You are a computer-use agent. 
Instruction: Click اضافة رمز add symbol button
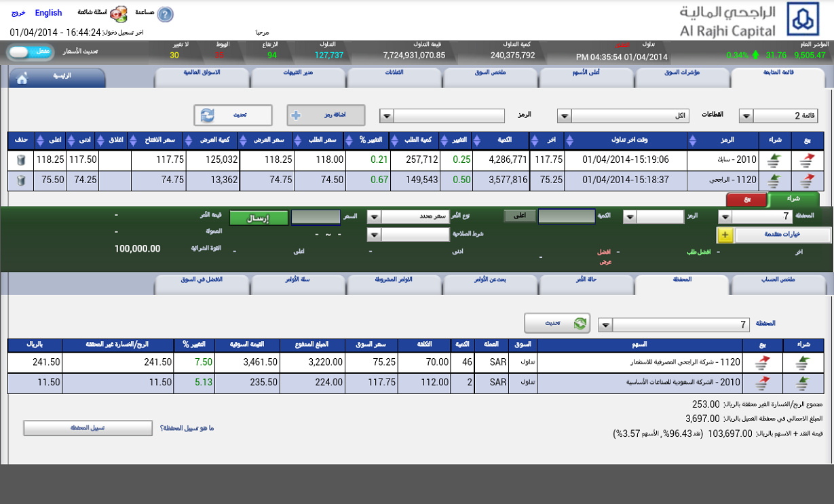[326, 115]
